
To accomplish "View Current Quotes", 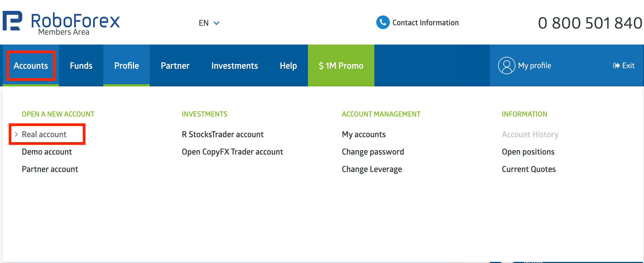I will pyautogui.click(x=528, y=169).
